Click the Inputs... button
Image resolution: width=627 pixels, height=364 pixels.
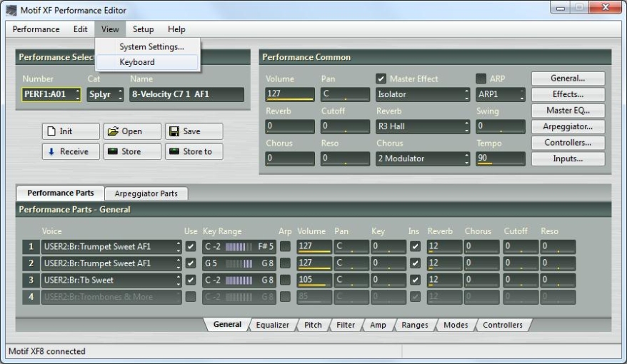tap(568, 158)
